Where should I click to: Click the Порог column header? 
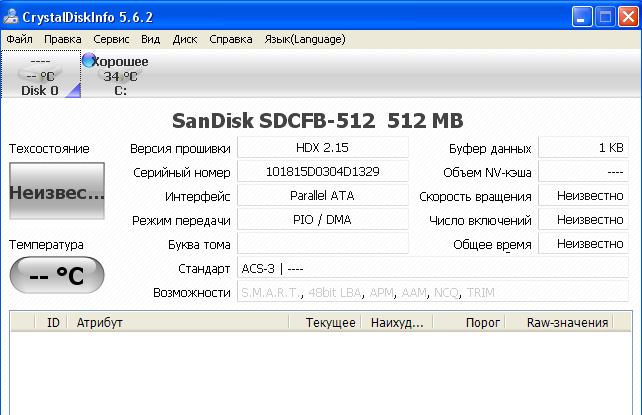tap(482, 323)
